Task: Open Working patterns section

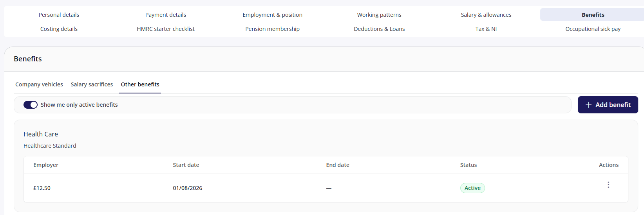Action: [379, 15]
